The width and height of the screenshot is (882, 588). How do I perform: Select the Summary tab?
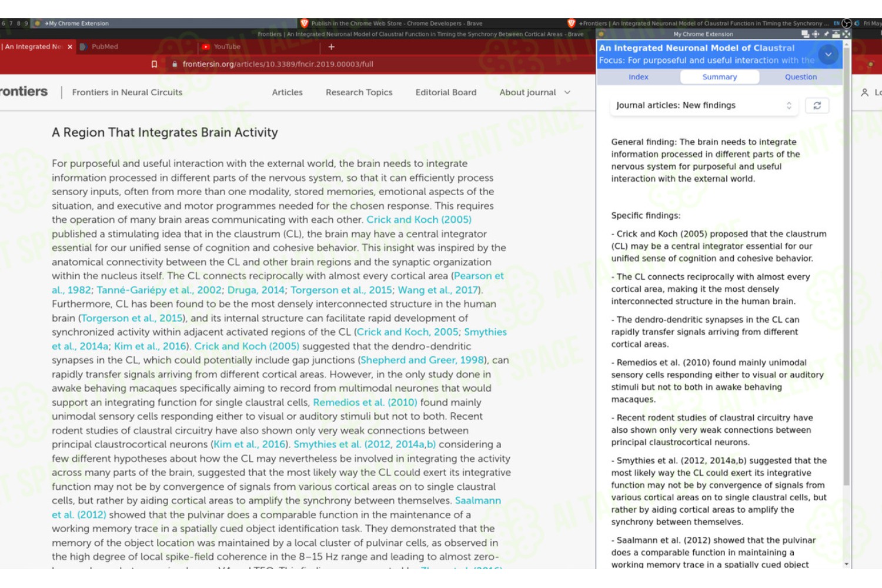coord(719,77)
